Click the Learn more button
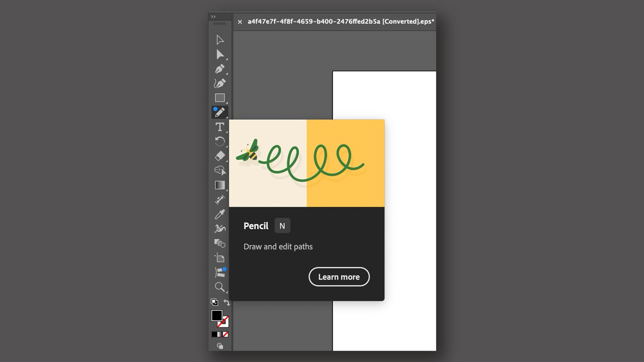 click(x=339, y=277)
